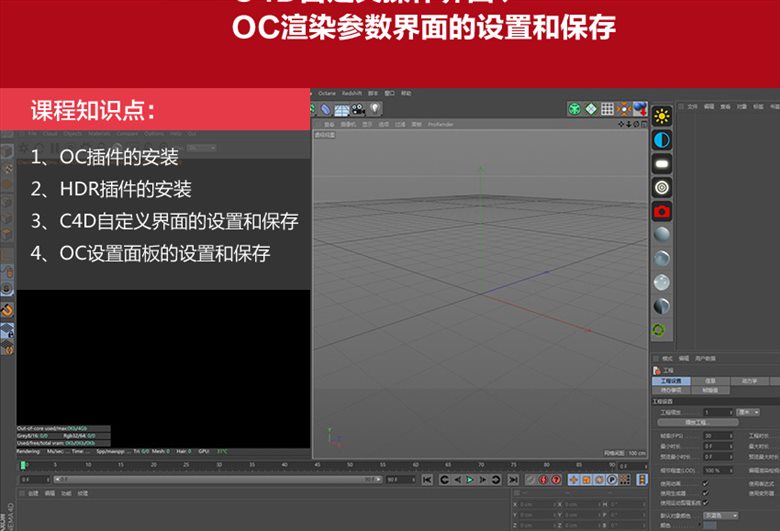Screen dimensions: 780x531
Task: Step to the next frame
Action: (x=483, y=480)
